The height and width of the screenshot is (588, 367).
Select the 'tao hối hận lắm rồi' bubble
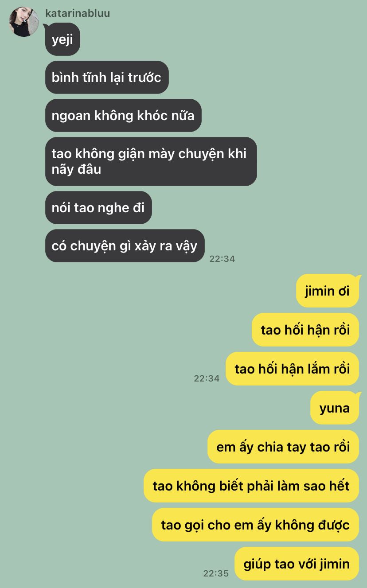click(x=293, y=369)
